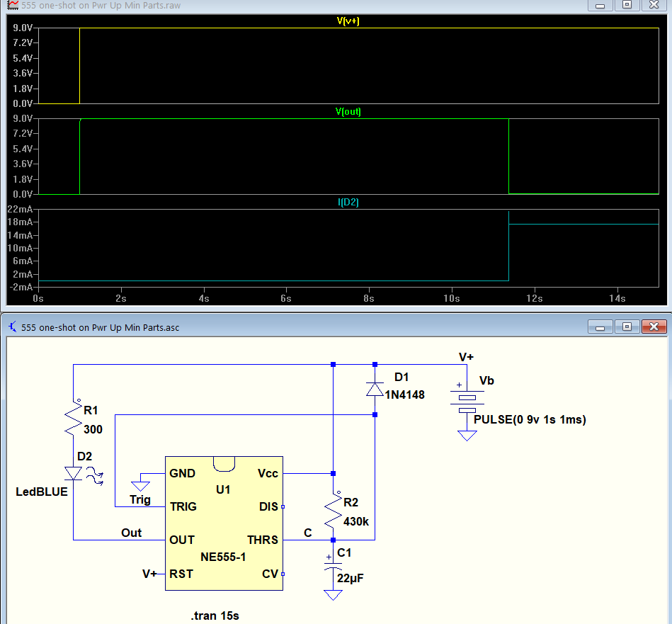Click the V+ net label at RST pin
Viewport: 672px width, 624px height.
149,574
